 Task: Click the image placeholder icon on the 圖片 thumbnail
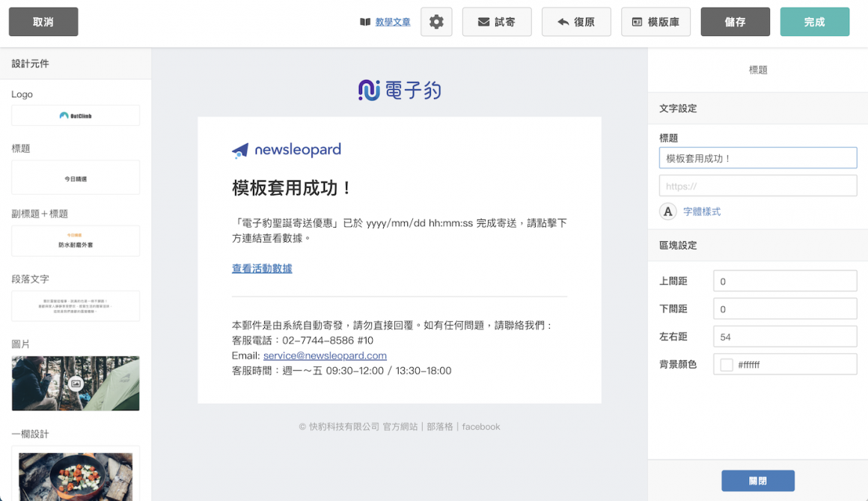point(75,383)
